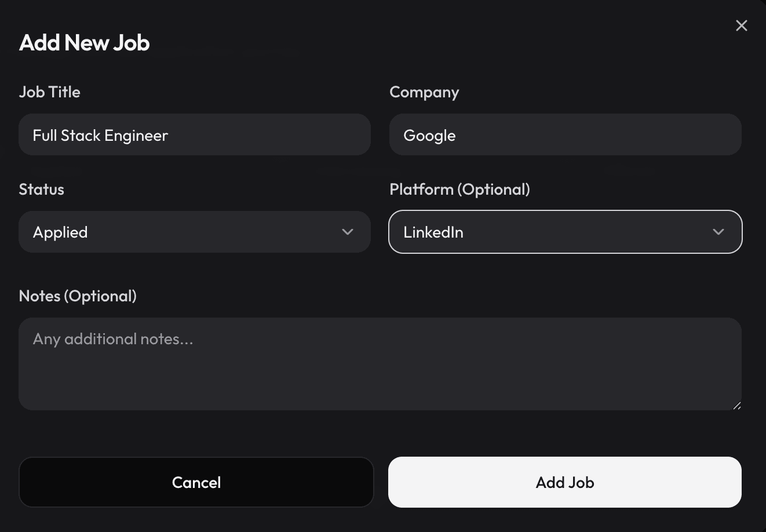The image size is (766, 532).
Task: Click the Notes resize handle corner
Action: [738, 406]
